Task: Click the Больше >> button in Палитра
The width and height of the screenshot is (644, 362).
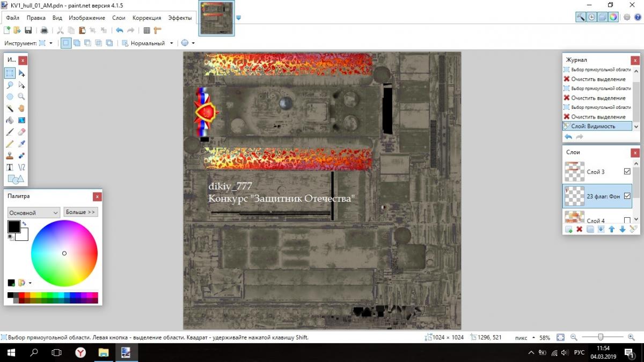Action: coord(80,212)
